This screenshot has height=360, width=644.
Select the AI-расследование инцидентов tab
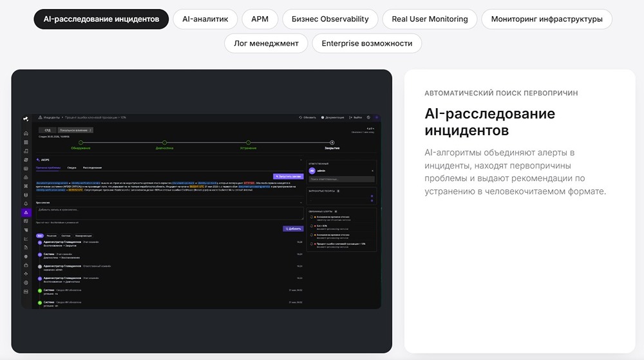click(101, 19)
